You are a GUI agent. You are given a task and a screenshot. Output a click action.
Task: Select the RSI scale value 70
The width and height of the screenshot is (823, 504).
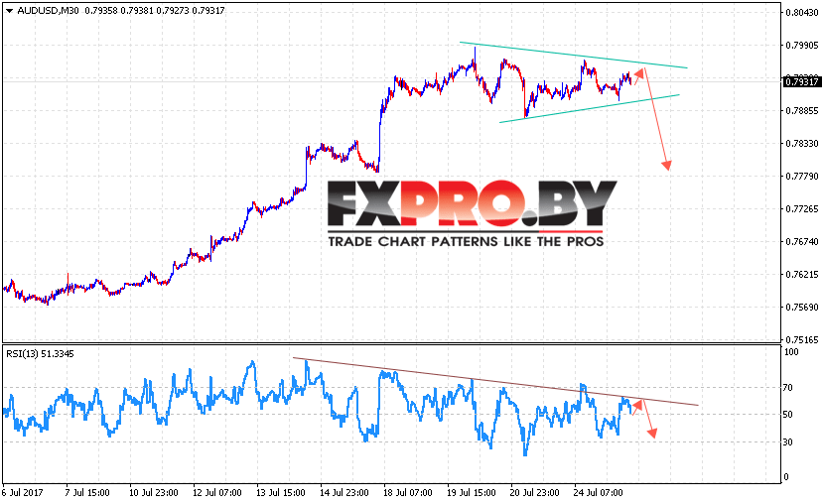pos(788,388)
